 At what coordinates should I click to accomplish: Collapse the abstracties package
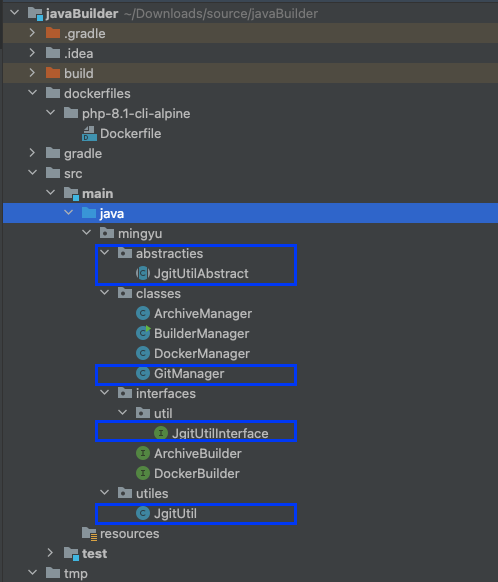(105, 253)
